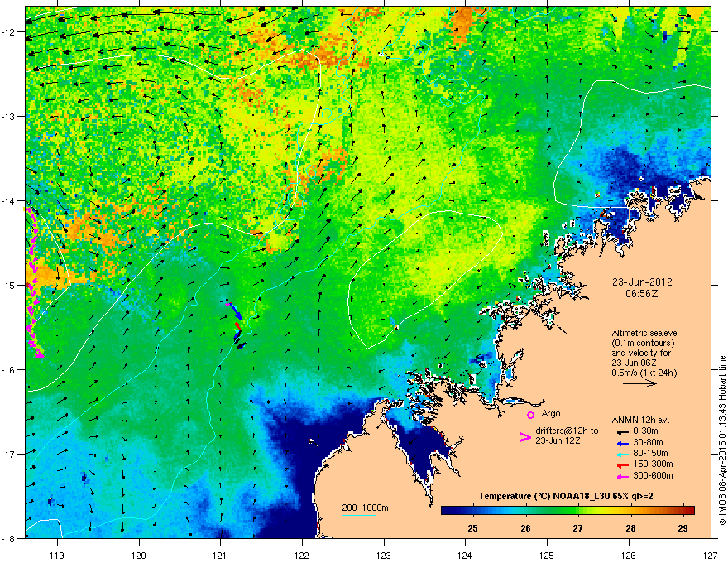Click the temperature color bar at 29
The width and height of the screenshot is (728, 563).
click(682, 510)
